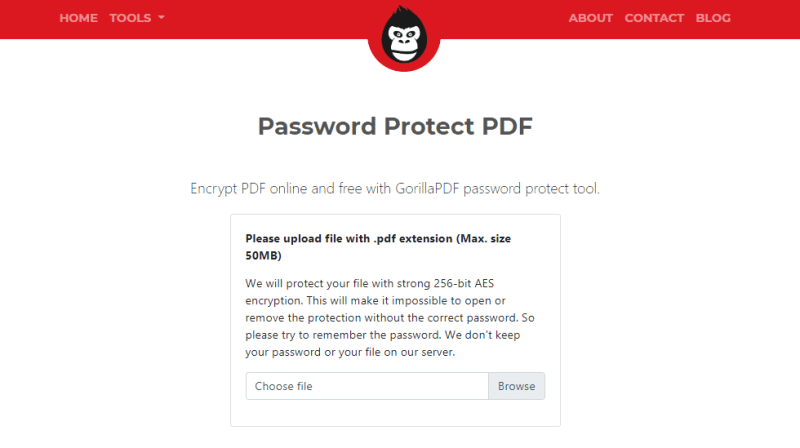The height and width of the screenshot is (448, 800).
Task: Open the TOOLS menu
Action: click(x=129, y=18)
